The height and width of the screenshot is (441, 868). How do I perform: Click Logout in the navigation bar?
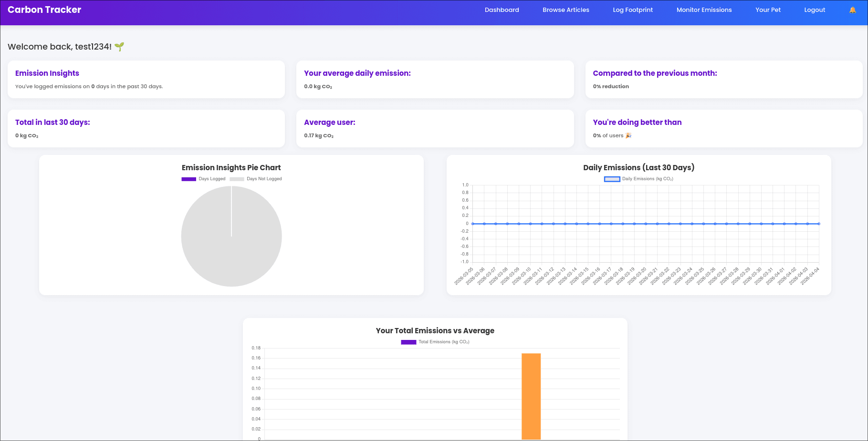pyautogui.click(x=814, y=10)
